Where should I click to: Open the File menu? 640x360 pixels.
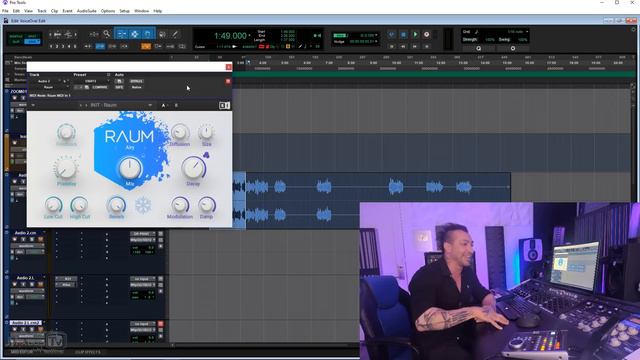tap(5, 11)
